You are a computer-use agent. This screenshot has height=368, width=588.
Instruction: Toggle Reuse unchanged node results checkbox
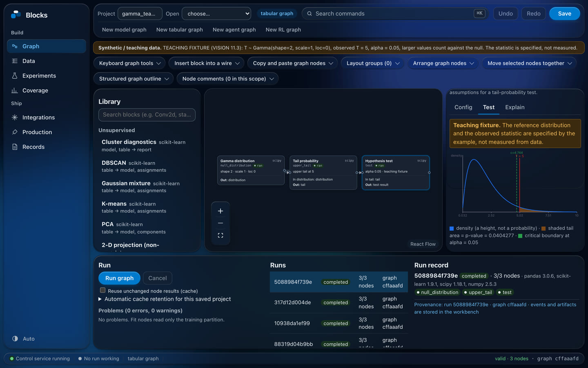coord(102,290)
